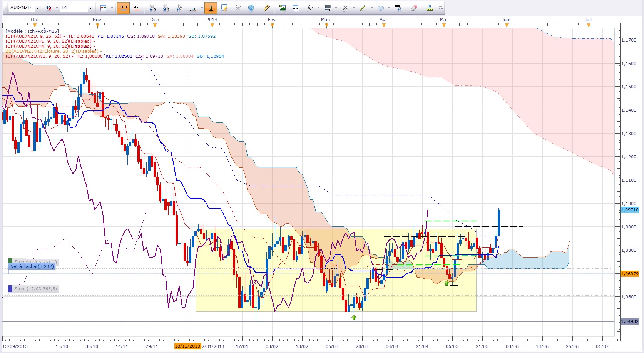Click the remove linked symbol icon
644x353 pixels.
coord(49,8)
